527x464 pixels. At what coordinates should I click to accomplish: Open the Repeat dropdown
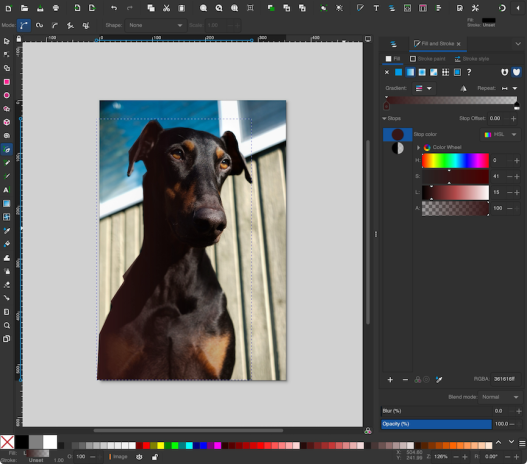click(509, 88)
